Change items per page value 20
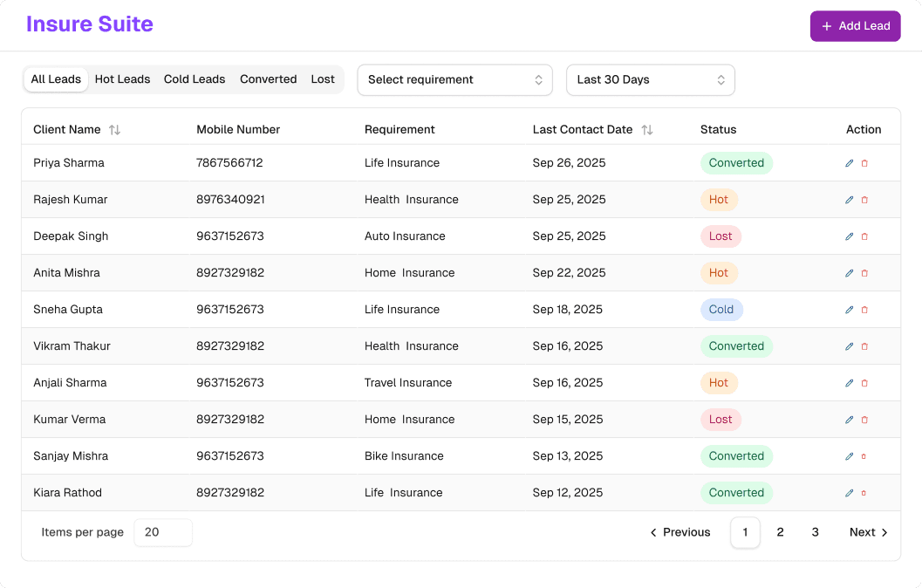Image resolution: width=922 pixels, height=588 pixels. point(163,532)
